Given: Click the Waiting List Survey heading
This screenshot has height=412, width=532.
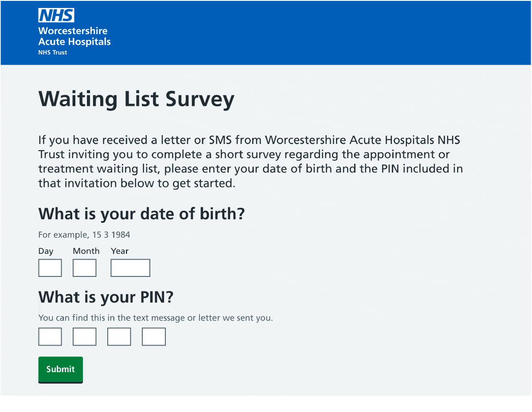Looking at the screenshot, I should (136, 99).
